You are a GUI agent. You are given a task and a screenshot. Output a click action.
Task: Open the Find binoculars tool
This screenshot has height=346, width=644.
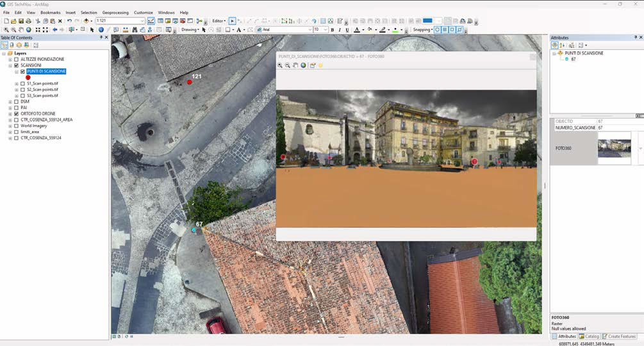pos(135,30)
